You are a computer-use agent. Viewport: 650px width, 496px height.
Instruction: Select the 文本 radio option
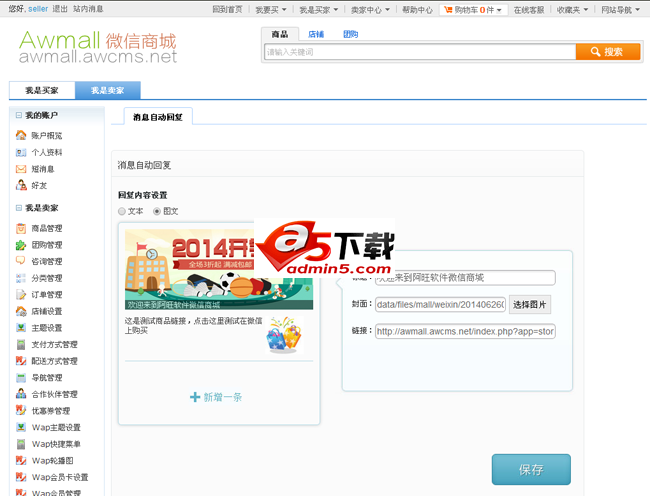click(122, 211)
